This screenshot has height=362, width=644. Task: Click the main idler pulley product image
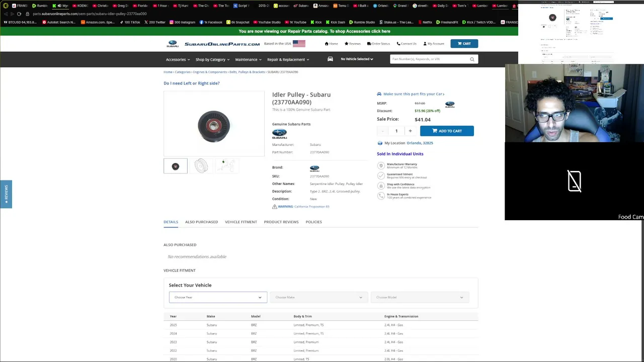click(214, 124)
